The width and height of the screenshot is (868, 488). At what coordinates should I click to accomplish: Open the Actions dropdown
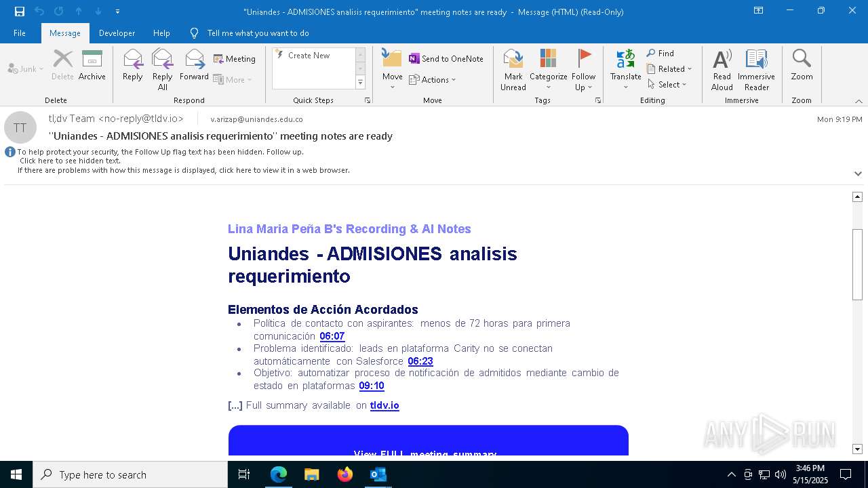433,80
